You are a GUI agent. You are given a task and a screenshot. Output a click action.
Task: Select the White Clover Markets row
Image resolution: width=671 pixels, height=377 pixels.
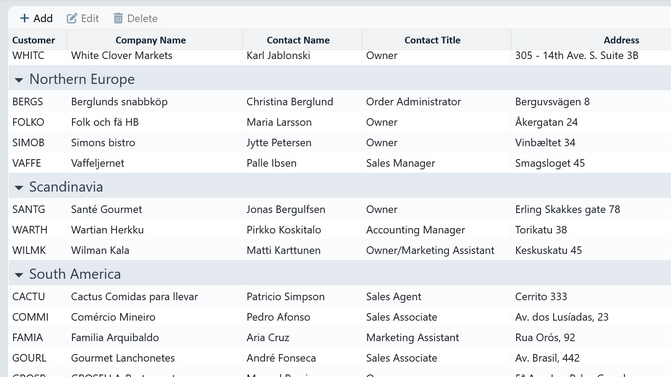pos(340,57)
